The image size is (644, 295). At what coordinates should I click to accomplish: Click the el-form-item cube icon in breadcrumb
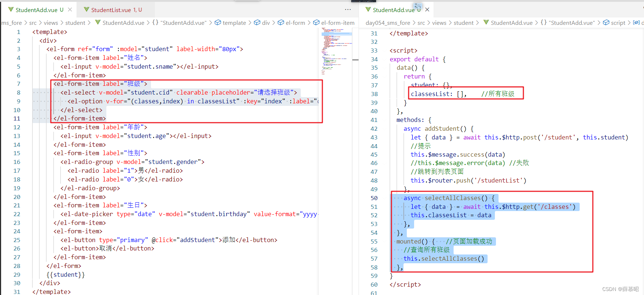coord(316,23)
